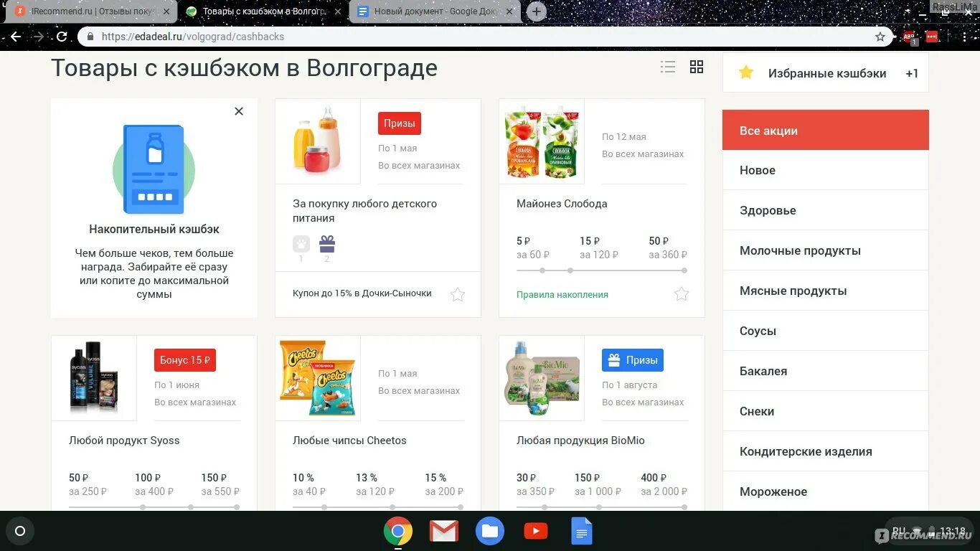Click the gift icon under baby food offer
Image resolution: width=980 pixels, height=551 pixels.
pyautogui.click(x=327, y=244)
